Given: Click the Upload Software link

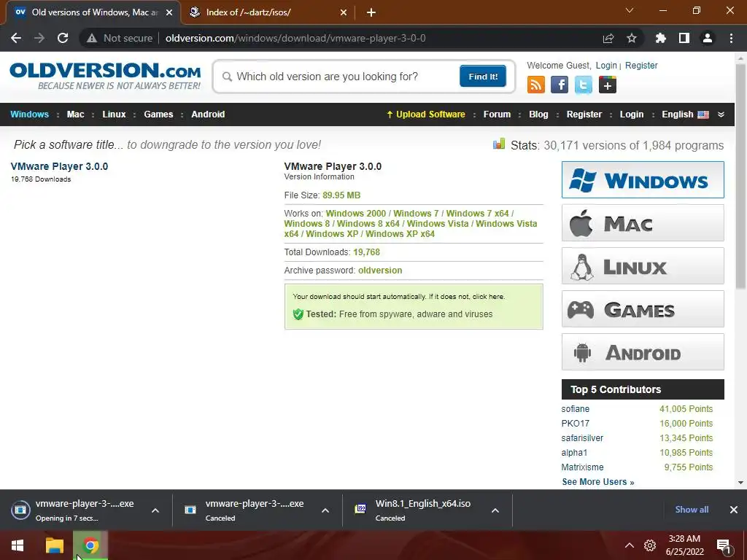Looking at the screenshot, I should (426, 114).
